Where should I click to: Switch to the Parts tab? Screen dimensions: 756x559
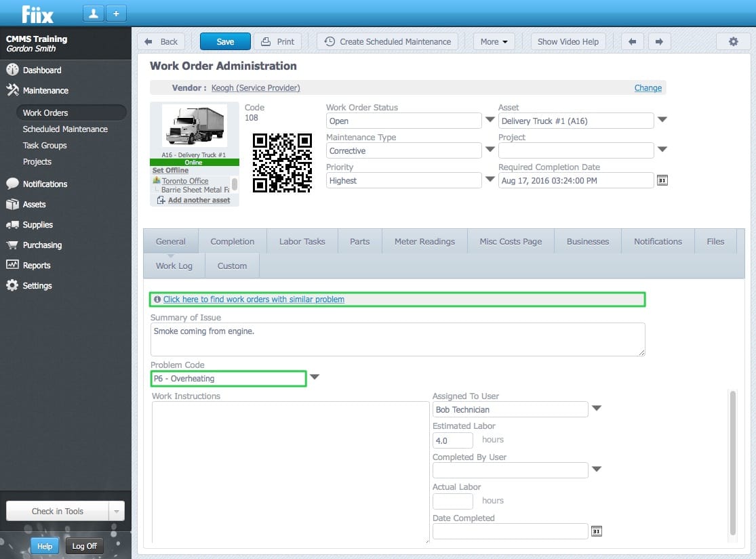coord(359,241)
